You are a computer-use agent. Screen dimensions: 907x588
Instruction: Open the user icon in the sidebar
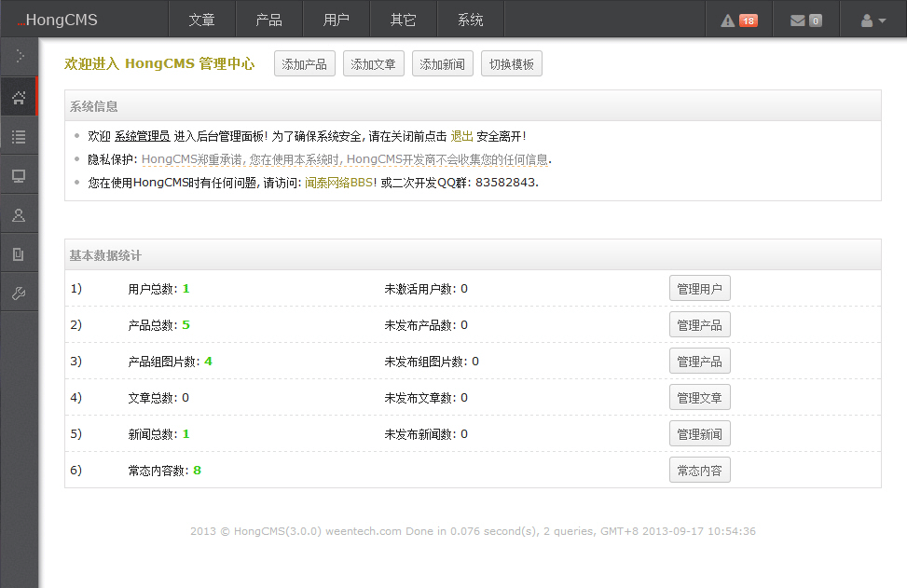pos(19,215)
